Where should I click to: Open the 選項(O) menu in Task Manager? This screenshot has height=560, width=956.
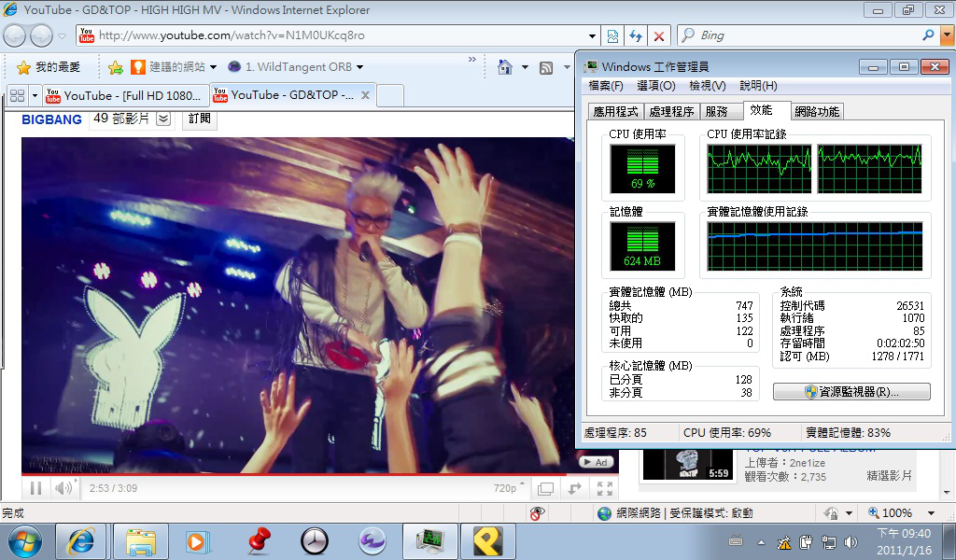click(656, 86)
